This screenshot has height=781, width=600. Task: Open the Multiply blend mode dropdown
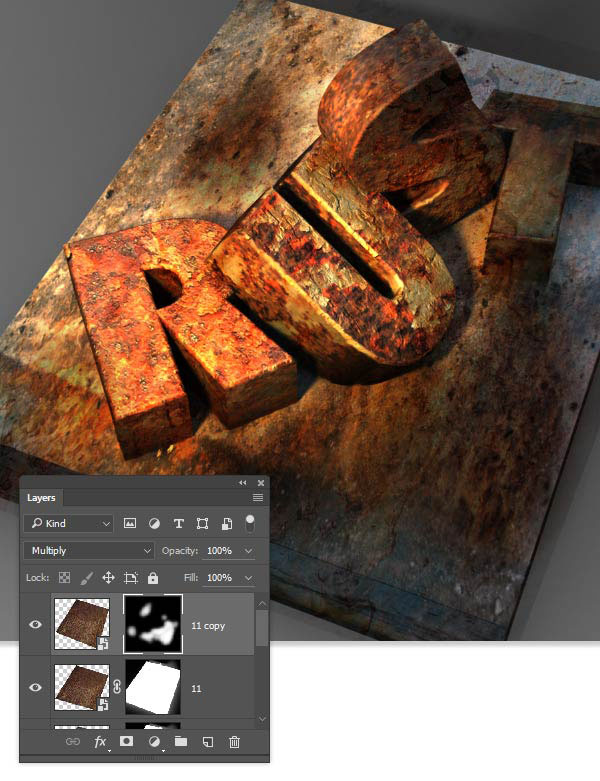[89, 550]
